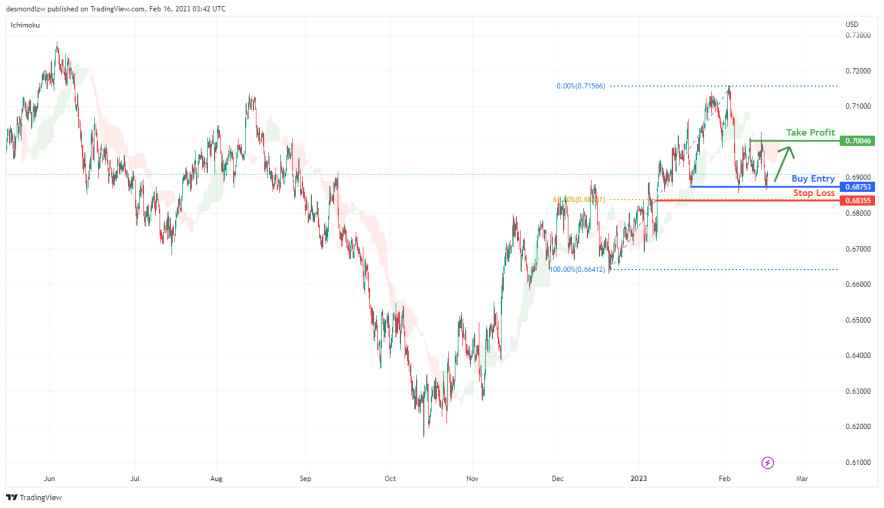
Task: Click the 0.64000 price axis value
Action: pos(858,356)
